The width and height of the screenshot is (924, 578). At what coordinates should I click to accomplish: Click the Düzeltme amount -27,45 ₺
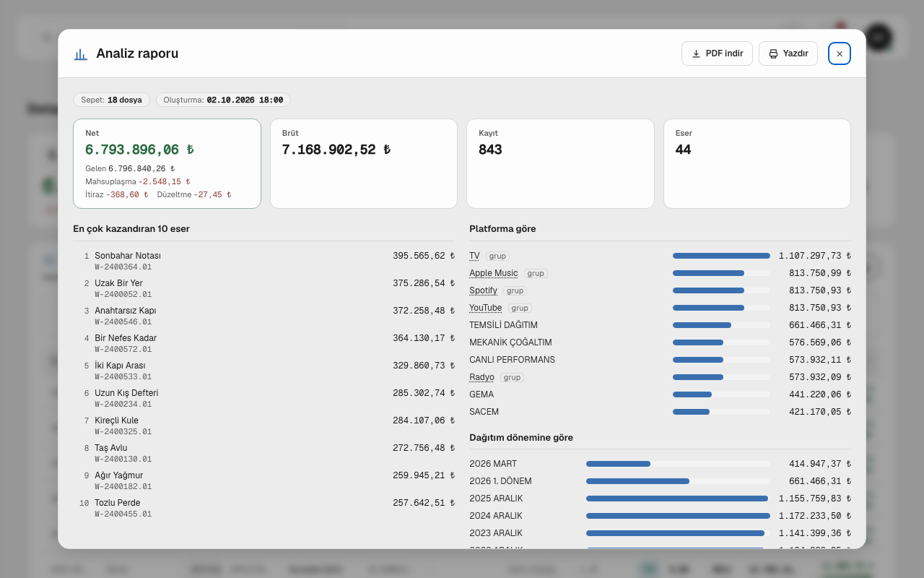pos(212,194)
